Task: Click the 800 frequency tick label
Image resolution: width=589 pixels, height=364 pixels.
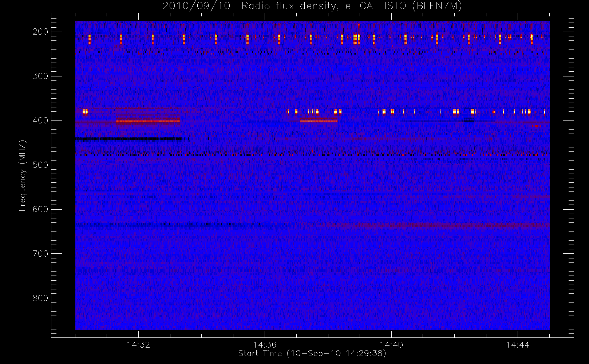Action: (40, 298)
